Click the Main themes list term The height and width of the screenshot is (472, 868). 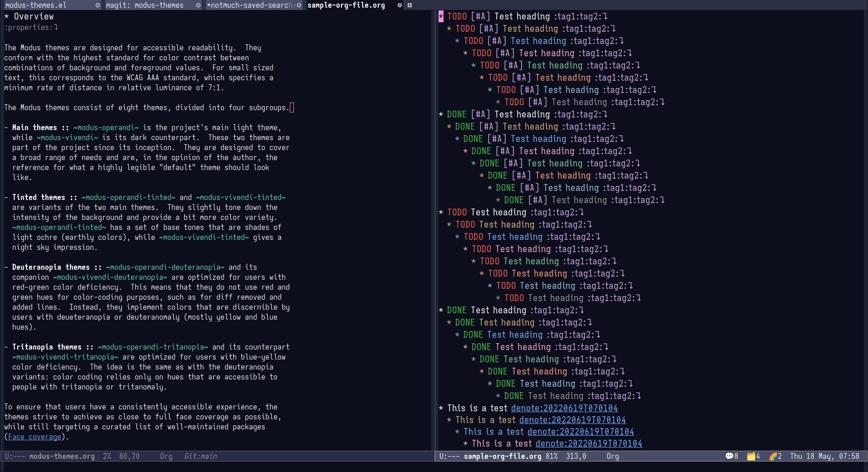pos(34,128)
